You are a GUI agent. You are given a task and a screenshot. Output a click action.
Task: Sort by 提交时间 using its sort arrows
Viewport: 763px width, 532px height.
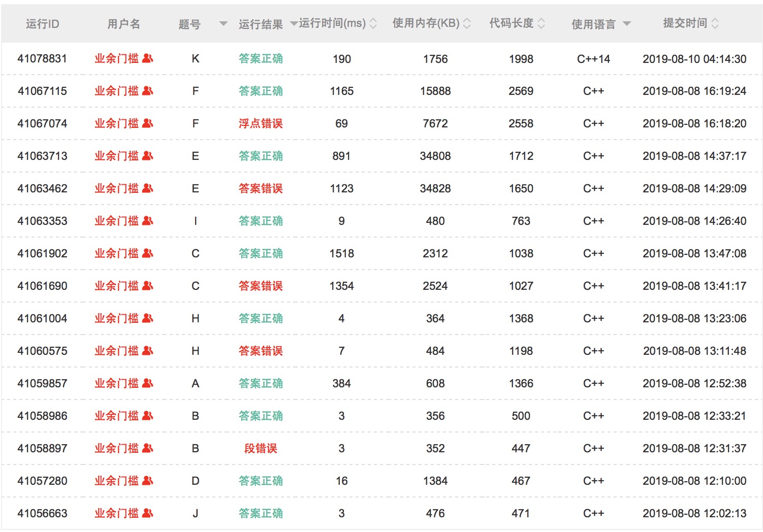click(x=715, y=23)
